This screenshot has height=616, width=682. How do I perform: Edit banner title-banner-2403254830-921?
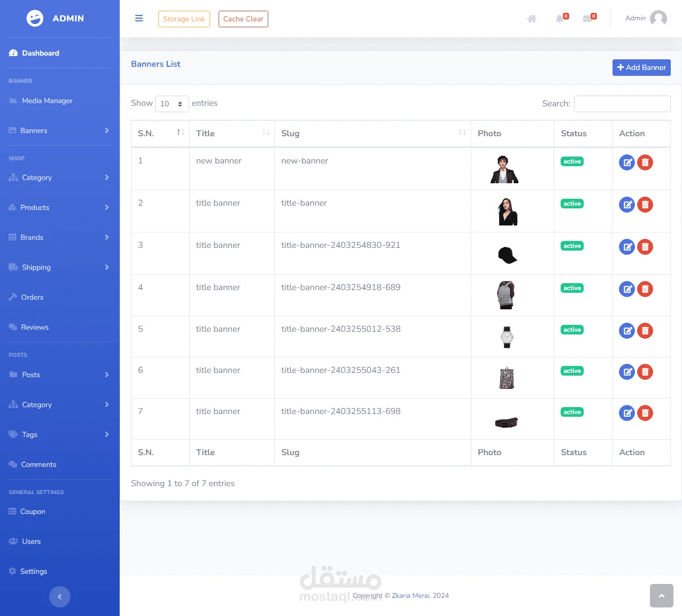(627, 247)
